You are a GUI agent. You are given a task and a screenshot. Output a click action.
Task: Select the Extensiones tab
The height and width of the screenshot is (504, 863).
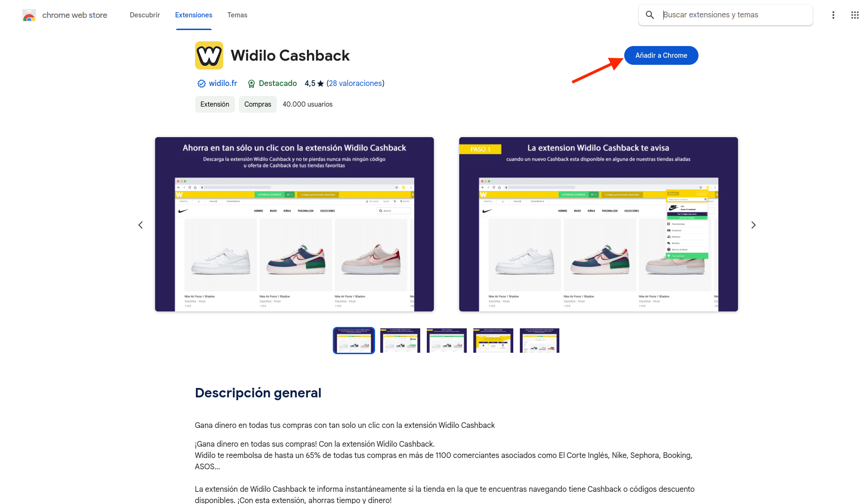pyautogui.click(x=194, y=15)
